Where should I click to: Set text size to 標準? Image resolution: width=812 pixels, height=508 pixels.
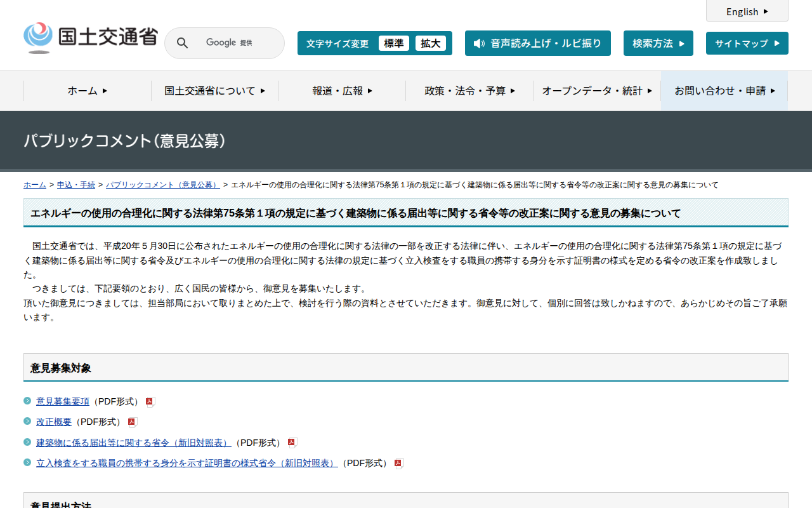tap(393, 43)
